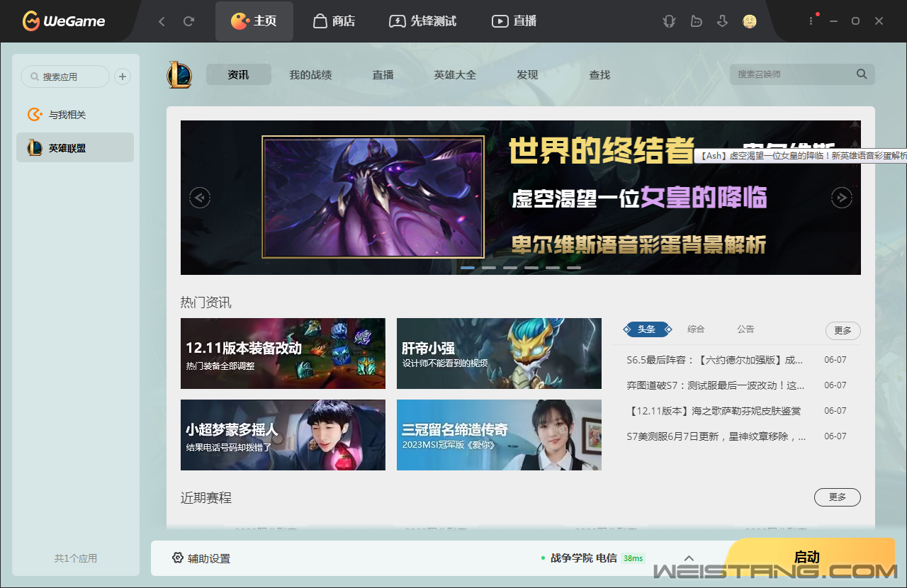
Task: Open the 主页 home tab
Action: pyautogui.click(x=254, y=21)
